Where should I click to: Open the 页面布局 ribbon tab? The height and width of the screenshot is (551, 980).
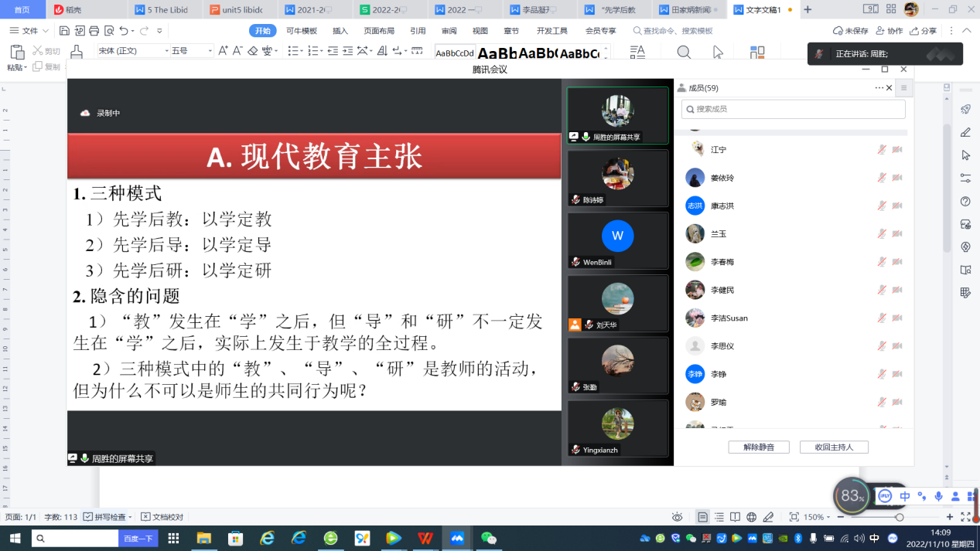tap(379, 31)
